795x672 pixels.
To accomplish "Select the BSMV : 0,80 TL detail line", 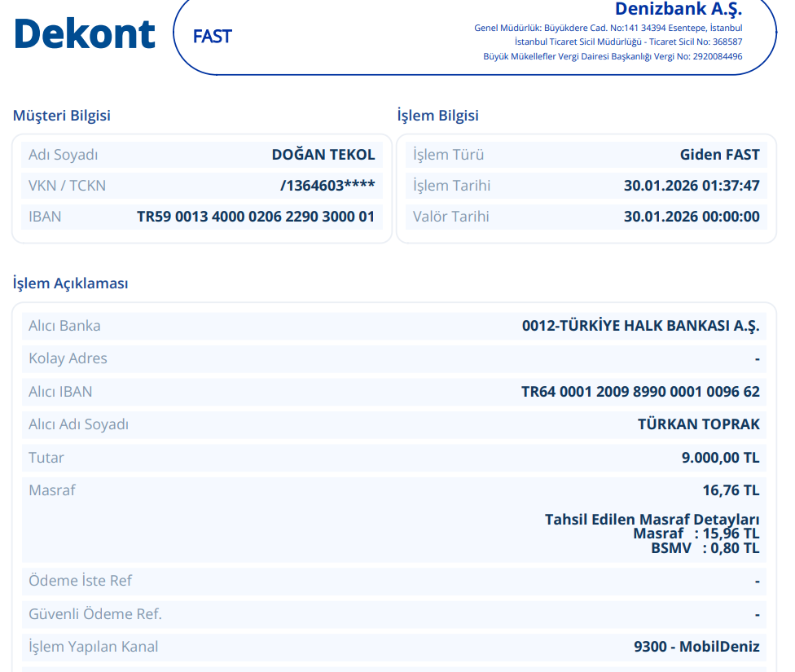I will point(705,548).
